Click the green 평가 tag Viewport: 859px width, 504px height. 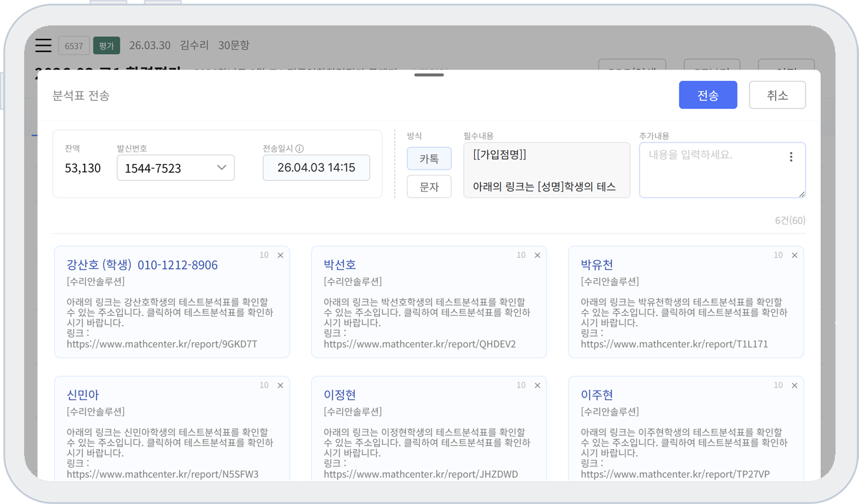pos(106,46)
